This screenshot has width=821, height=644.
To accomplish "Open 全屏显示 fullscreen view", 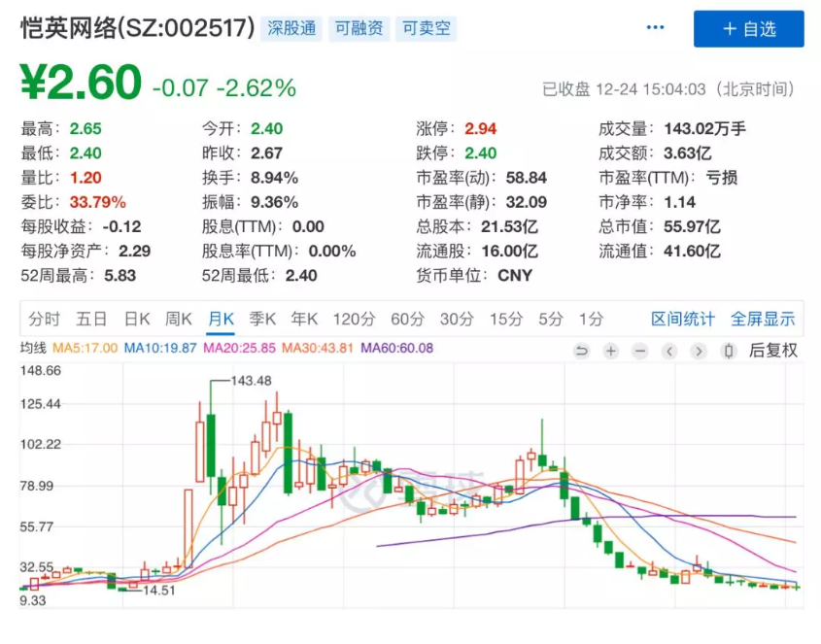I will [763, 319].
